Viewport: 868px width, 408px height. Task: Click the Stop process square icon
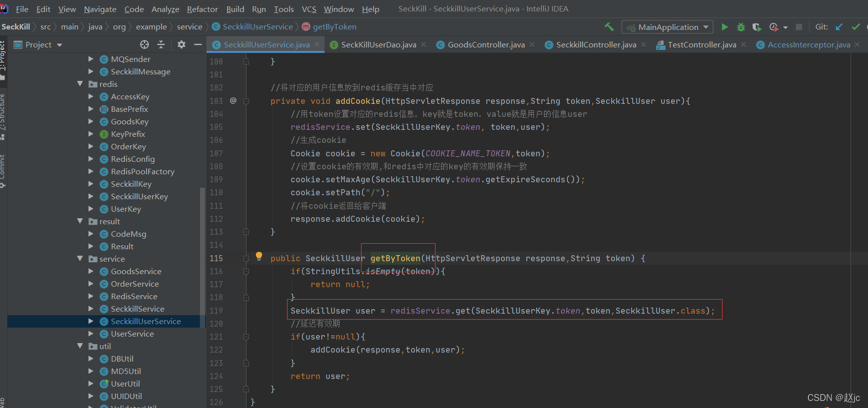click(799, 27)
